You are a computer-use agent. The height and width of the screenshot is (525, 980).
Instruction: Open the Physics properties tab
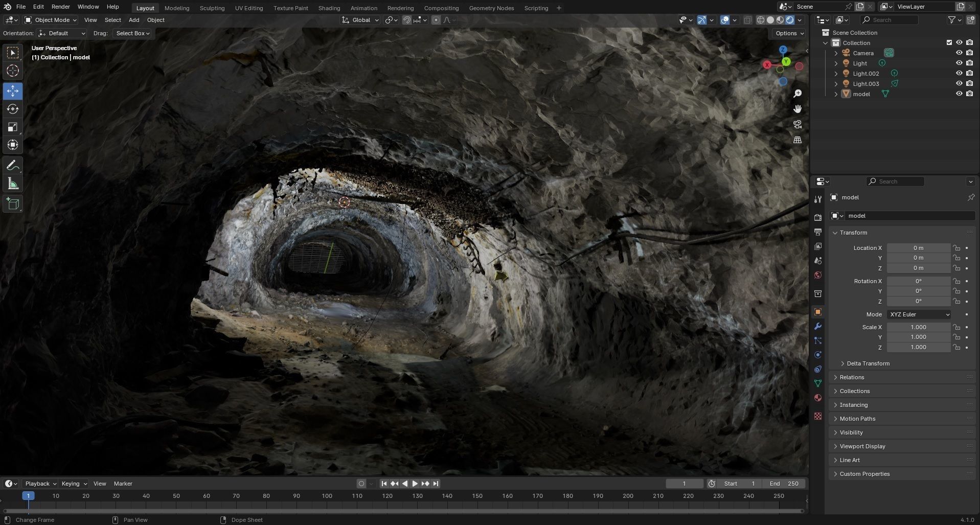click(x=818, y=355)
